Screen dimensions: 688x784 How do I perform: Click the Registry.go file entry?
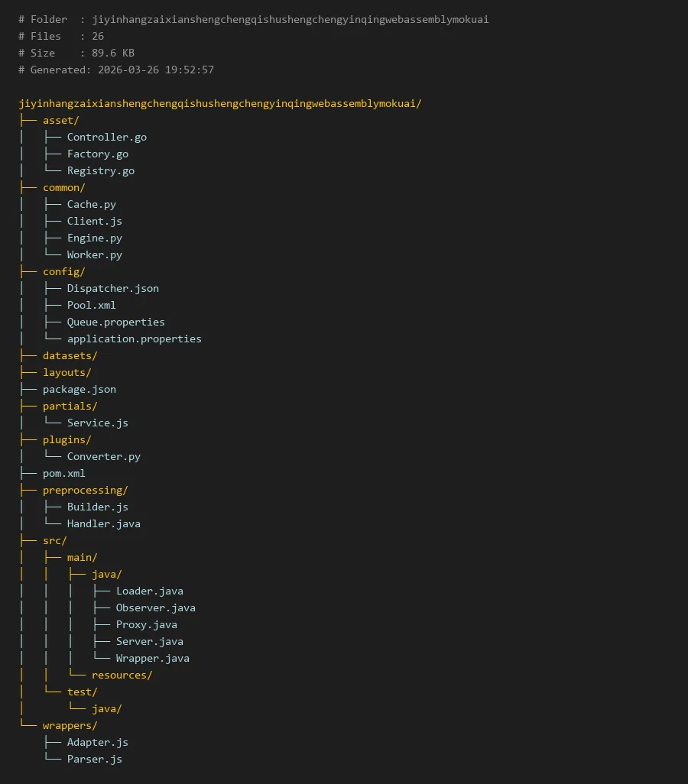click(x=100, y=170)
